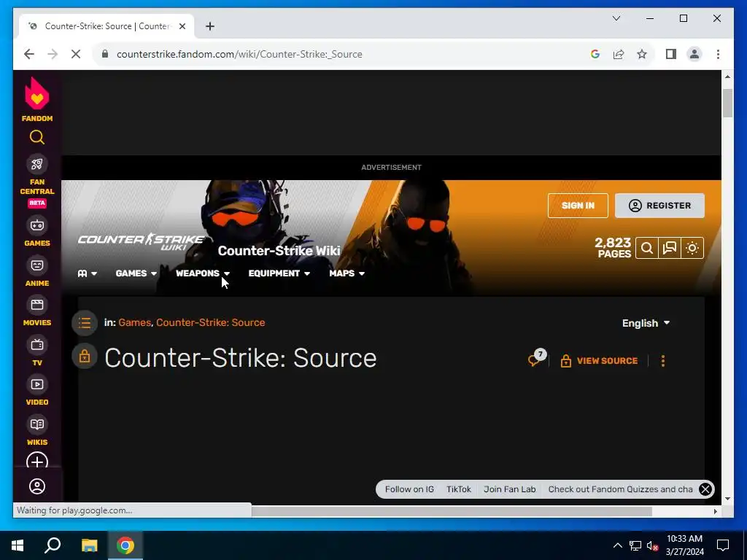Viewport: 747px width, 560px height.
Task: Expand the WEAPONS navigation menu
Action: 203,273
